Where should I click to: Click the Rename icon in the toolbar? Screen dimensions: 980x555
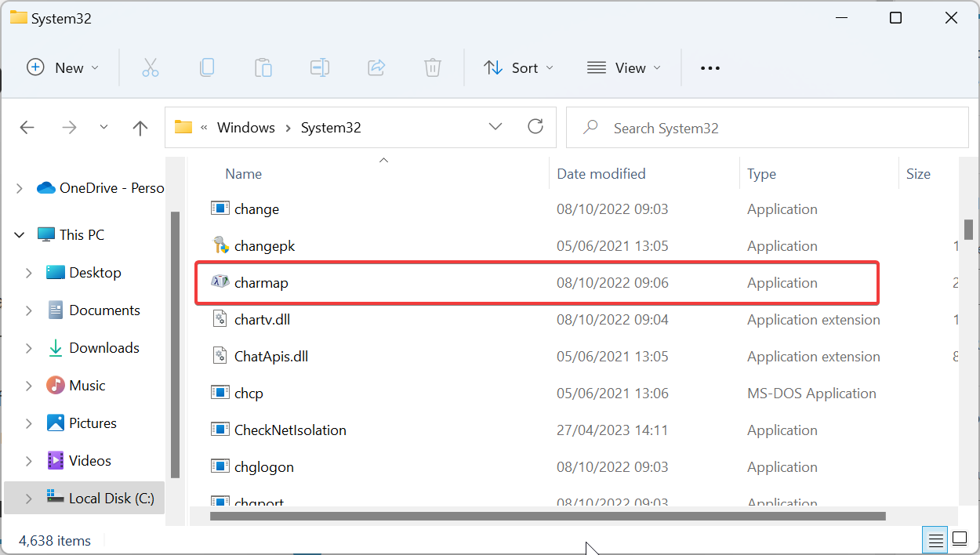[320, 68]
